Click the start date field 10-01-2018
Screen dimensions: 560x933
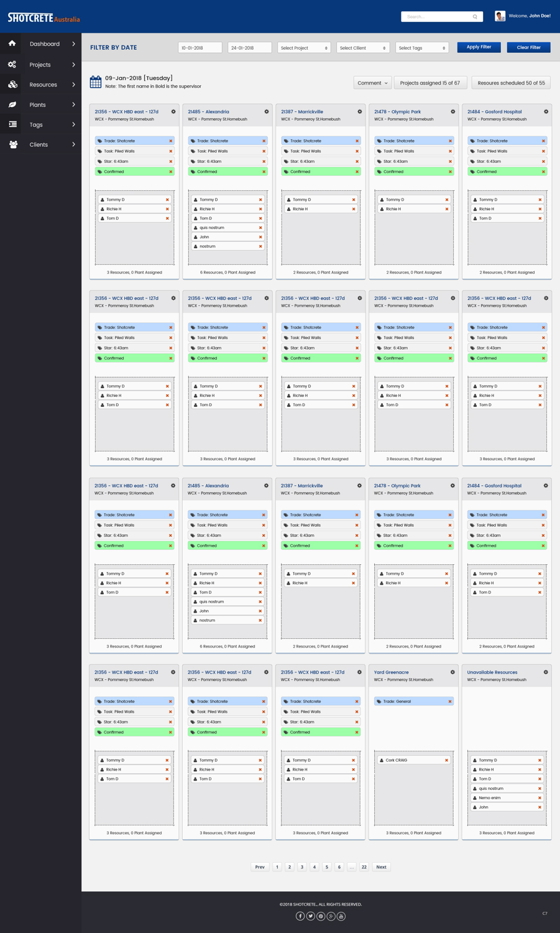click(200, 48)
